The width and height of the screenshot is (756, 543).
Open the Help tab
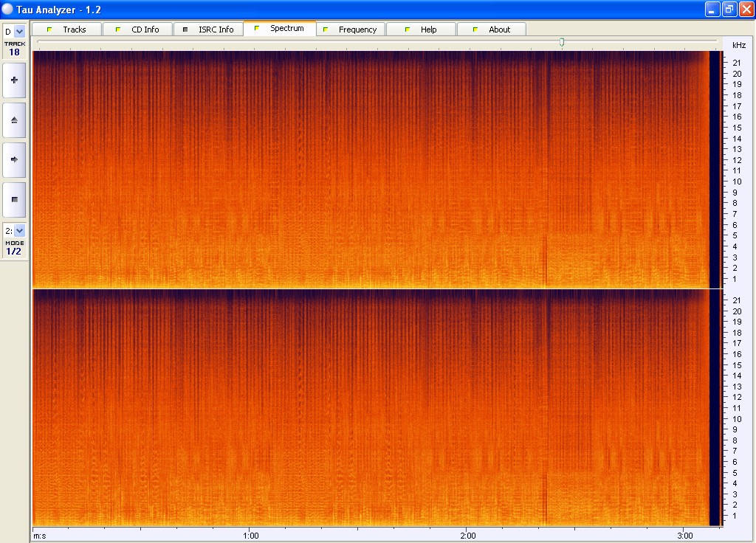pyautogui.click(x=421, y=30)
